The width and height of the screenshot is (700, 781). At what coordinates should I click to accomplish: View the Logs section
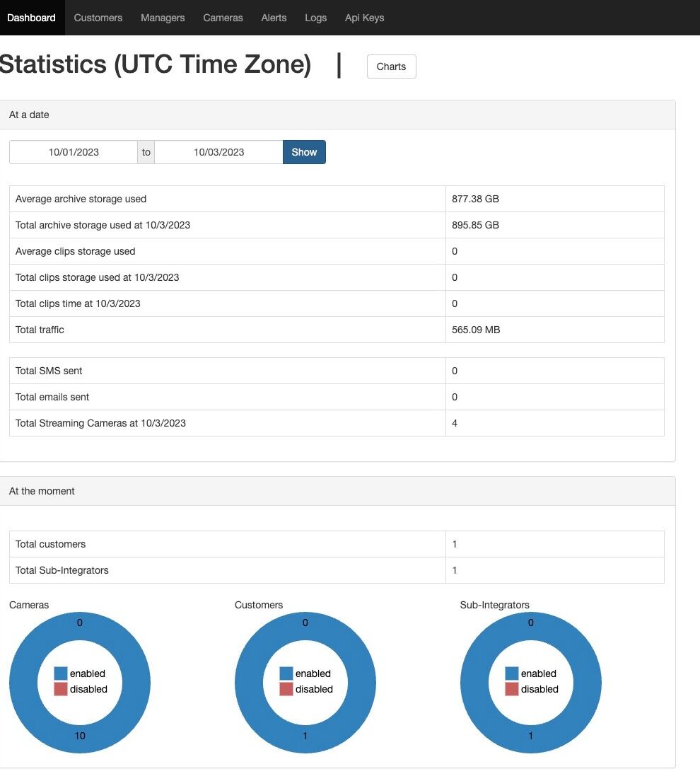pos(315,18)
